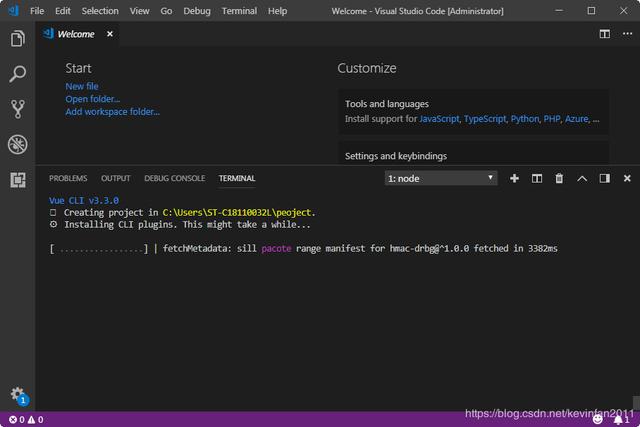This screenshot has width=640, height=427.
Task: Split the terminal pane
Action: pyautogui.click(x=537, y=178)
